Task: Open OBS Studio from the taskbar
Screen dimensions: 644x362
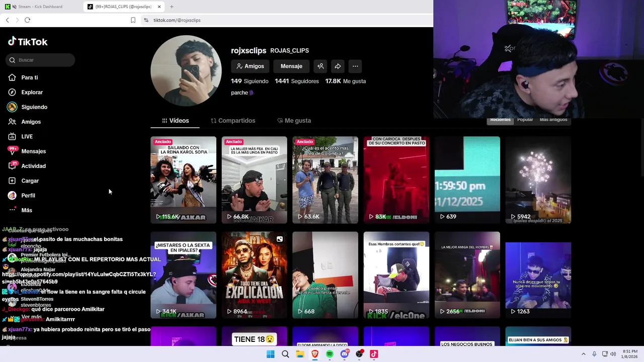Action: (359, 354)
